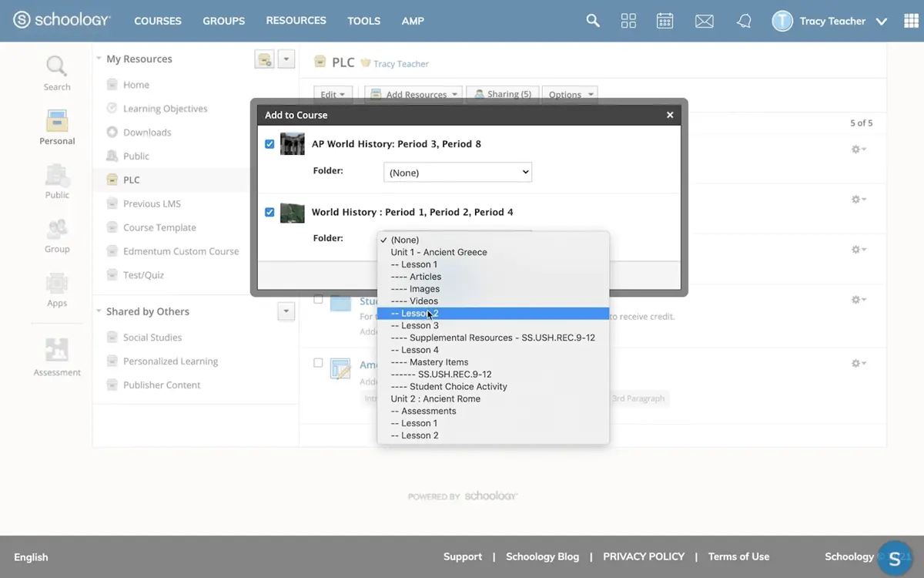Click the AP World History course thumbnail

[x=293, y=144]
